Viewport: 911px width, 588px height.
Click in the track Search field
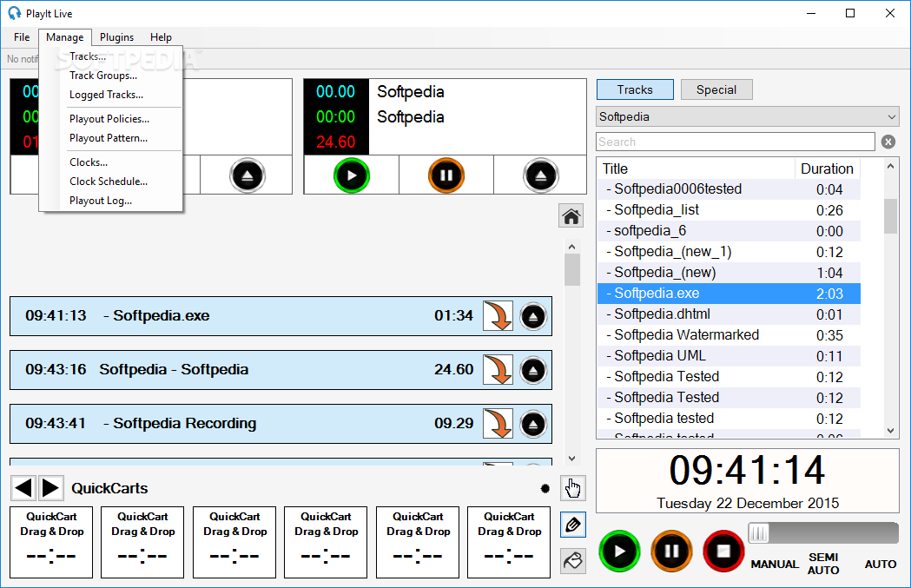click(x=736, y=142)
